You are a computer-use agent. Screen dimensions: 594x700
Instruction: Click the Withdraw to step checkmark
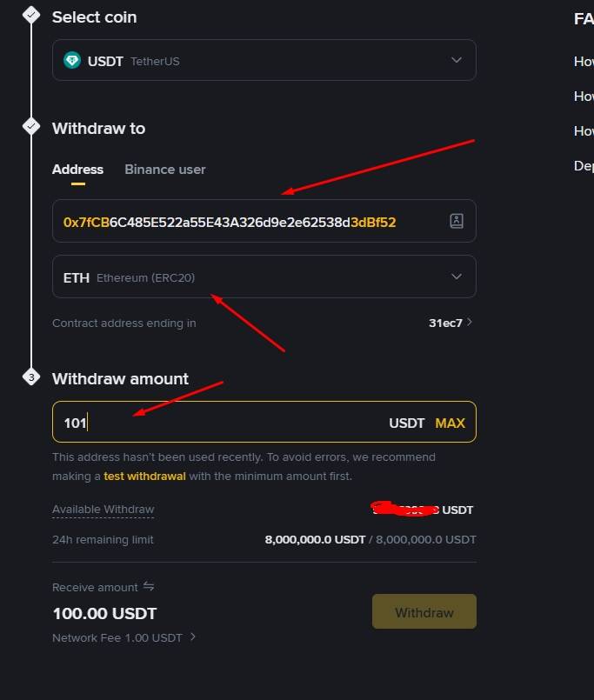pos(31,127)
